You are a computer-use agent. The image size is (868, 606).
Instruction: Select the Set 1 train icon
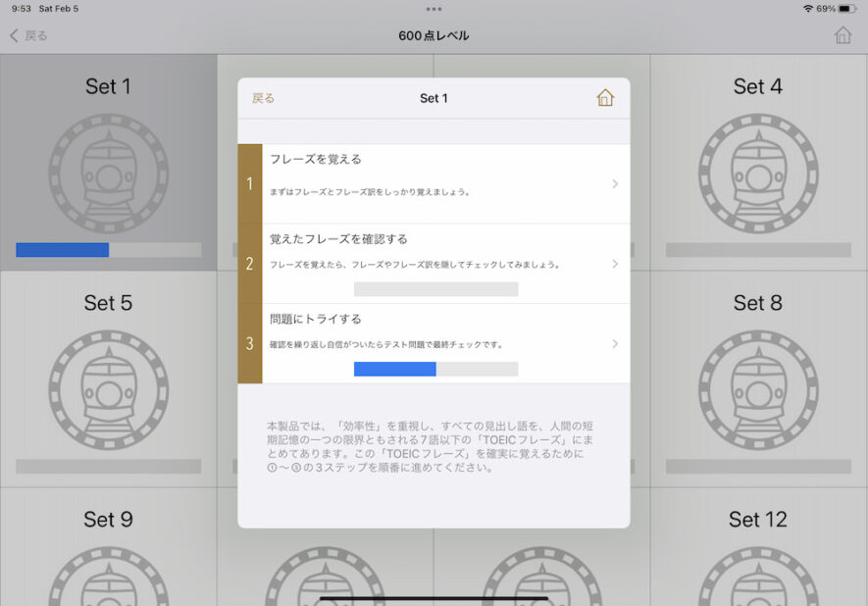pyautogui.click(x=109, y=174)
